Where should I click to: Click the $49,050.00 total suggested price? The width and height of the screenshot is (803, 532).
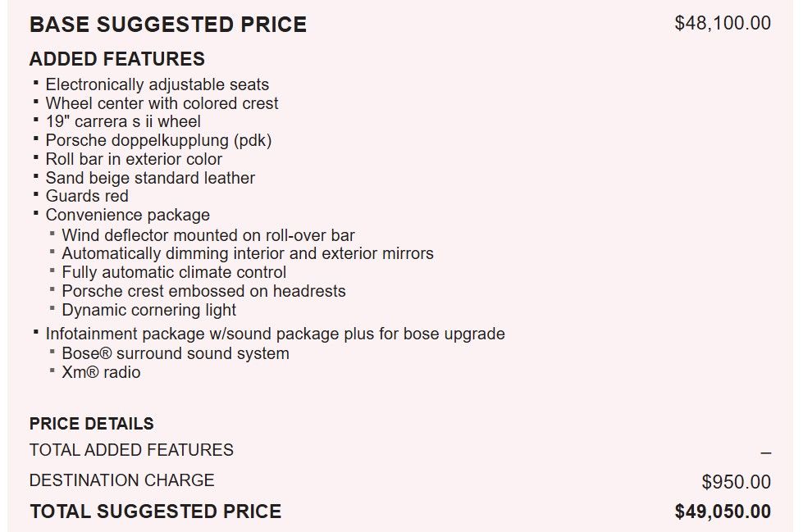(723, 512)
